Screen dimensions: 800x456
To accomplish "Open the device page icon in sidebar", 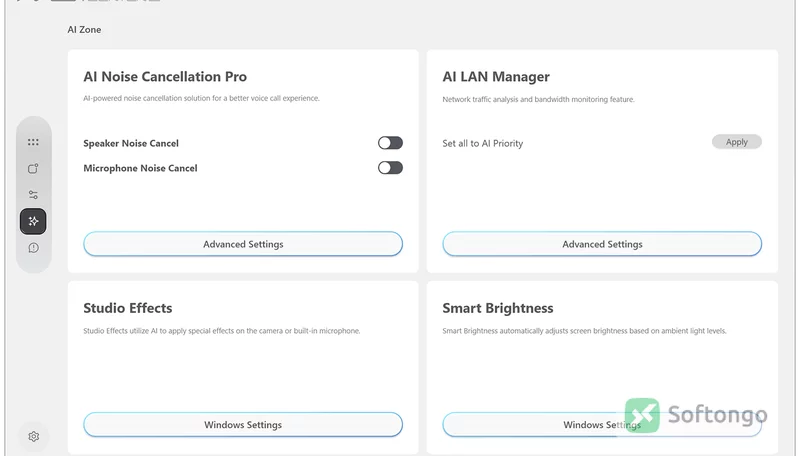I will point(33,168).
